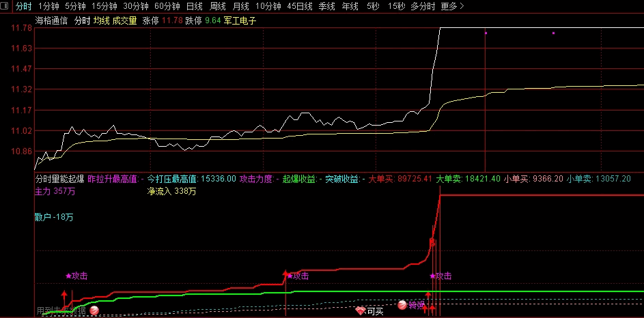
Task: Click the 小单买 9366.20 readout
Action: [x=533, y=179]
